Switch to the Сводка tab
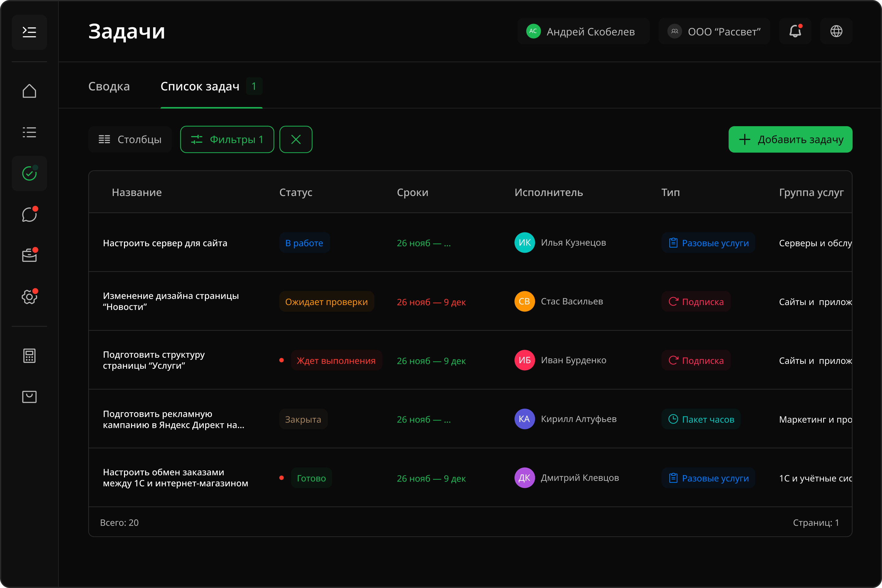This screenshot has height=588, width=882. coord(109,86)
